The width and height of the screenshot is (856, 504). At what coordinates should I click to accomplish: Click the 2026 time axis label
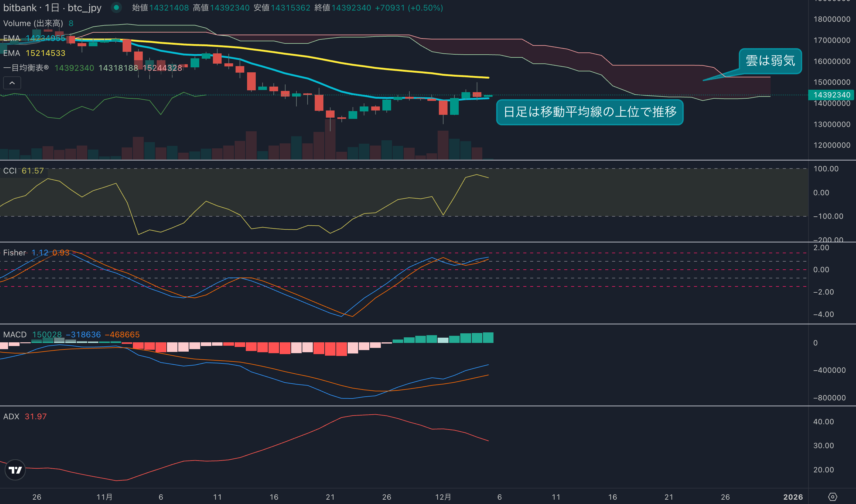[x=793, y=497]
